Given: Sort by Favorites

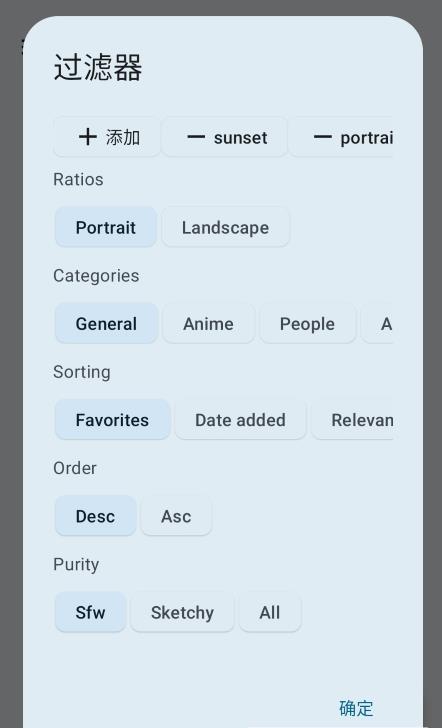Looking at the screenshot, I should (112, 420).
